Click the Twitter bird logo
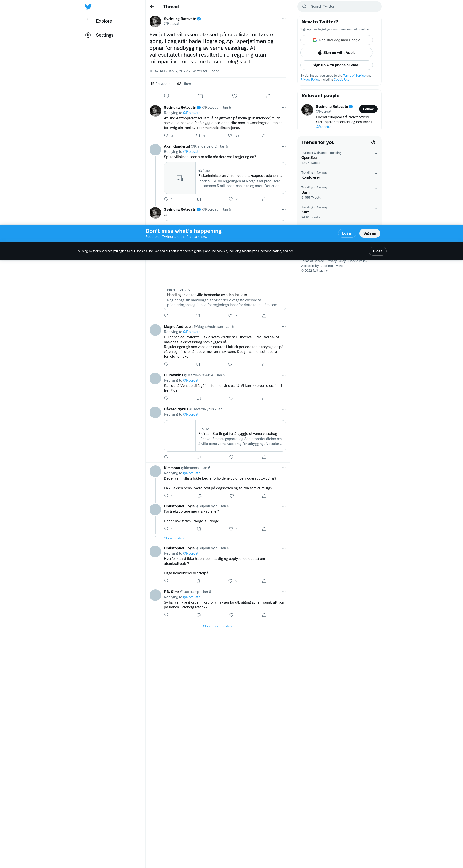This screenshot has width=463, height=868. [88, 7]
